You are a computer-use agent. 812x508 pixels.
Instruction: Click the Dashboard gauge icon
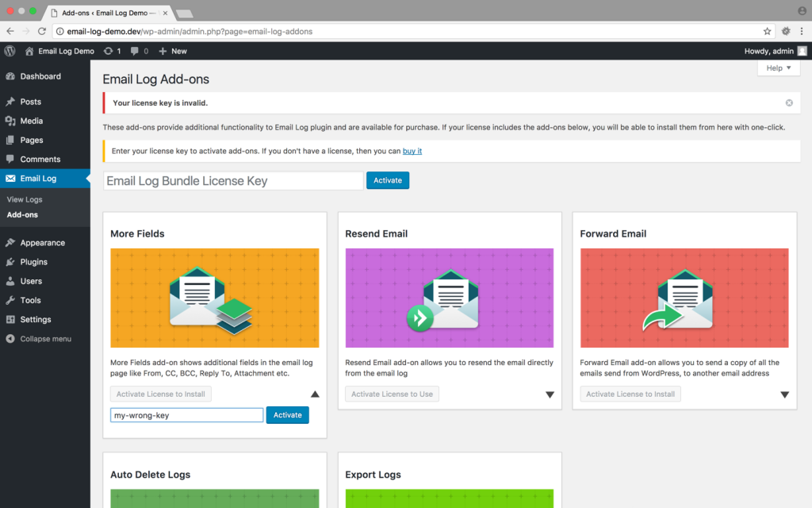(10, 76)
